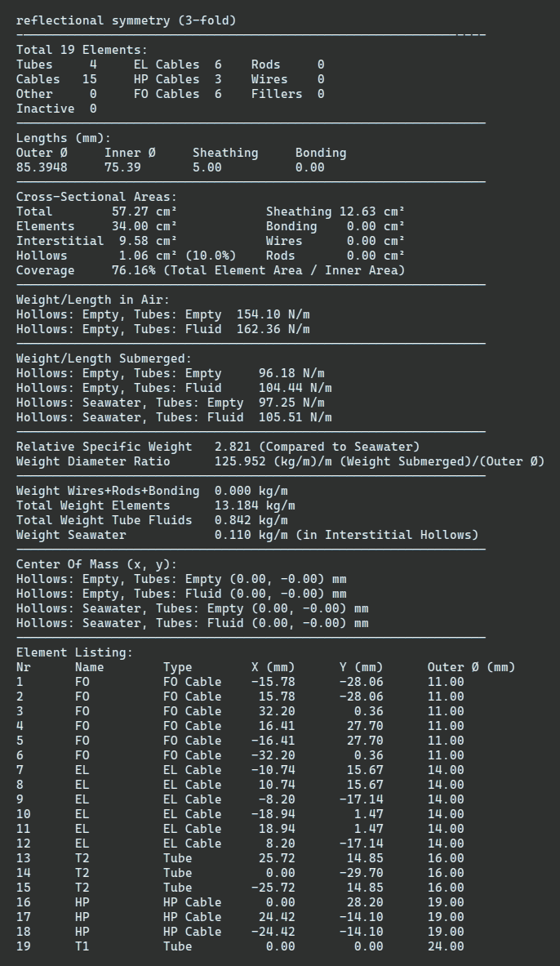Select element row 19 T1 Tube
Viewport: 560px width, 966px height.
(240, 946)
